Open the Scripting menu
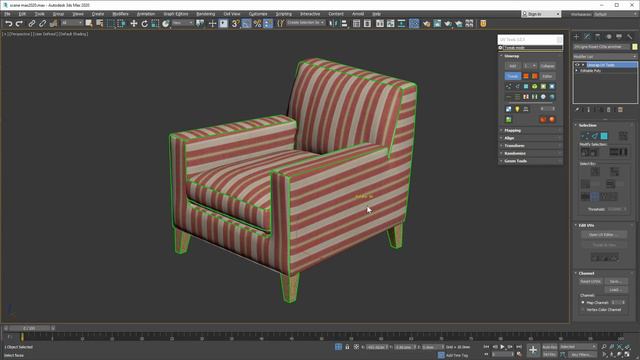Screen dimensions: 640x360 coord(284,14)
